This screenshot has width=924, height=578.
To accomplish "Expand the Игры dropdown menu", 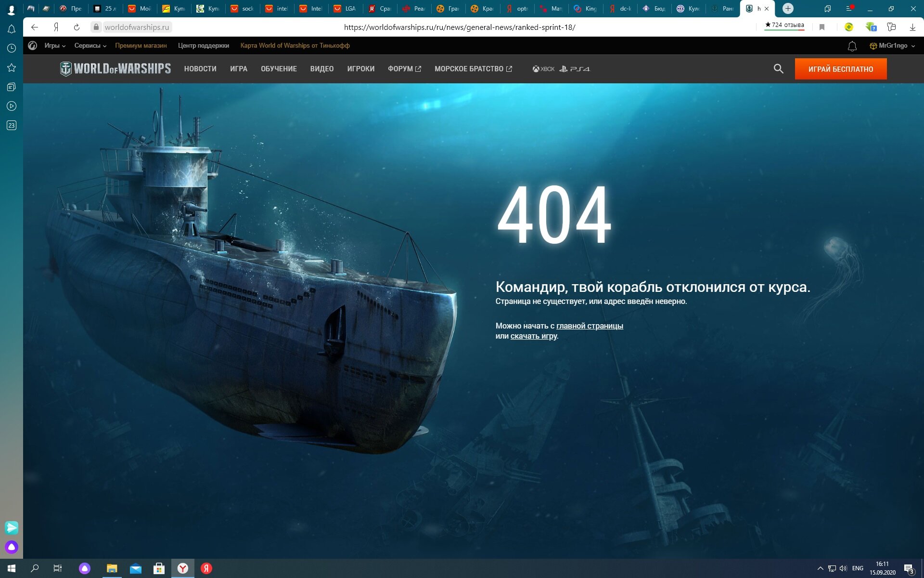I will tap(54, 46).
